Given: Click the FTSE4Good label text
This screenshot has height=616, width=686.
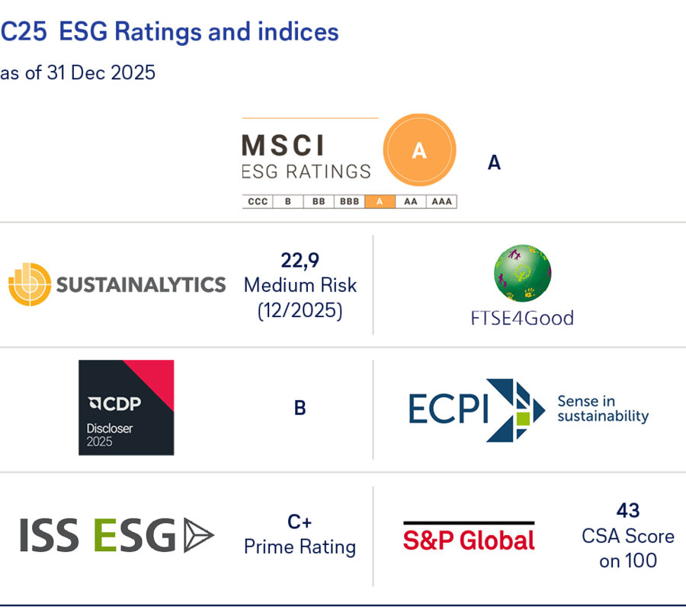Looking at the screenshot, I should tap(522, 318).
